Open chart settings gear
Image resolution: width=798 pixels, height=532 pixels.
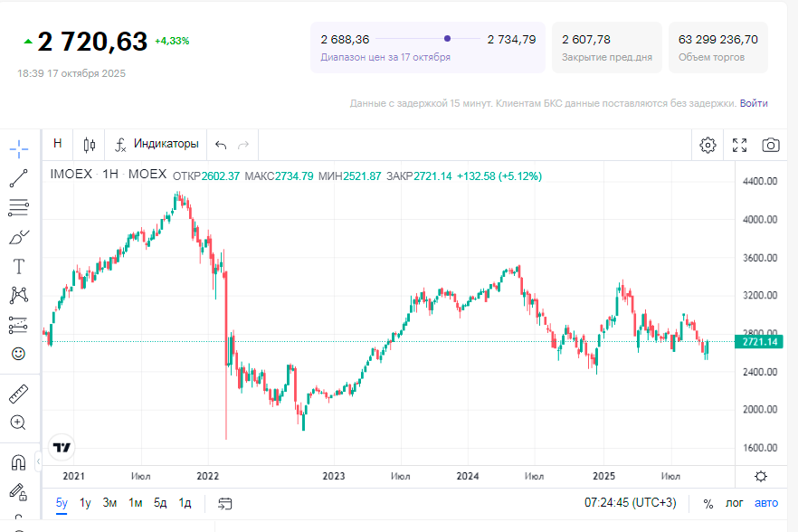click(x=708, y=145)
